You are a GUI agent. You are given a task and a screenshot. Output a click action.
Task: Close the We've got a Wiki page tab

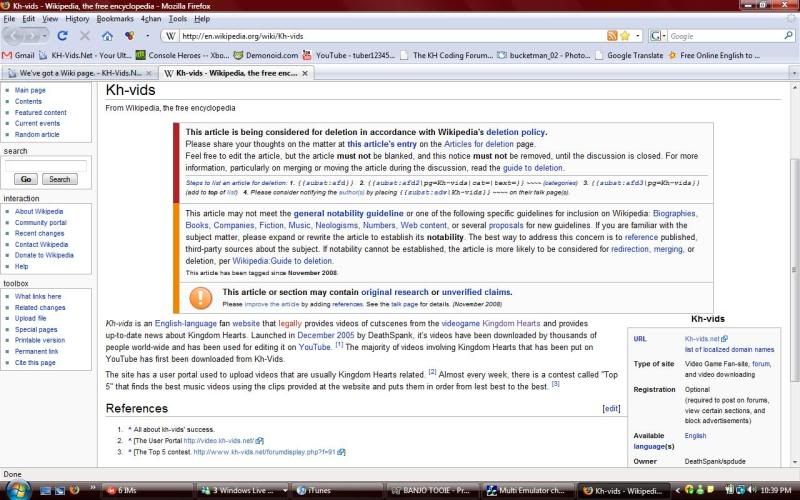pos(148,73)
